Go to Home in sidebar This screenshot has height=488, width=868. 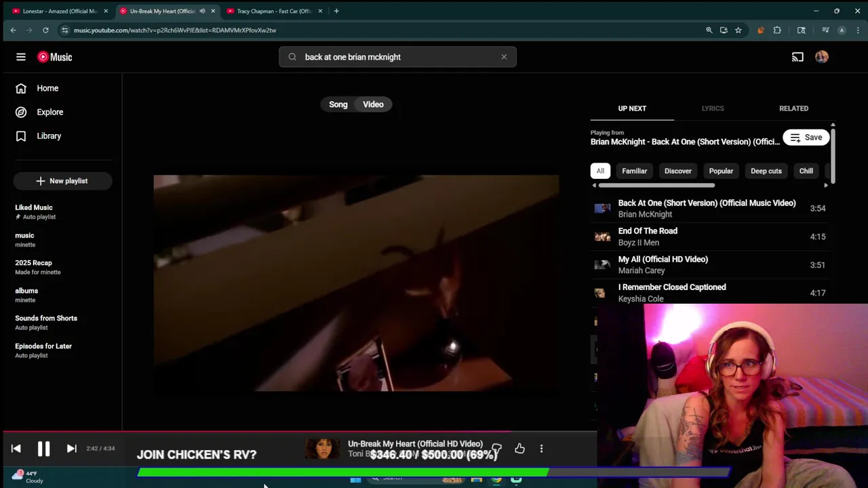coord(47,88)
